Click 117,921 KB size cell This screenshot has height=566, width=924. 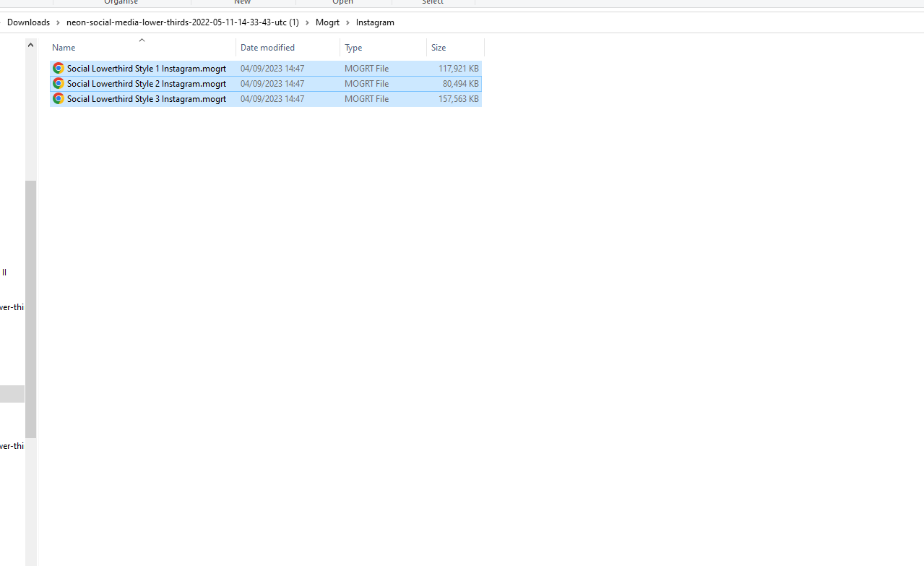[x=458, y=69]
